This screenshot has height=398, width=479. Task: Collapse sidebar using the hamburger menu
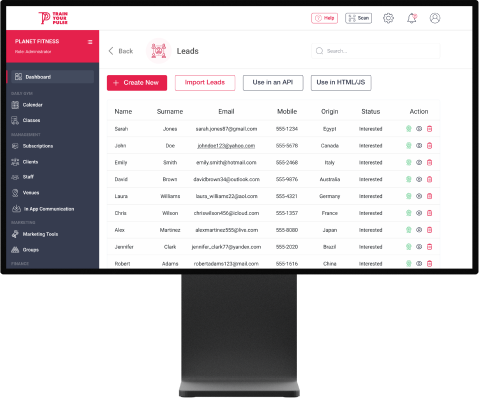(x=90, y=42)
